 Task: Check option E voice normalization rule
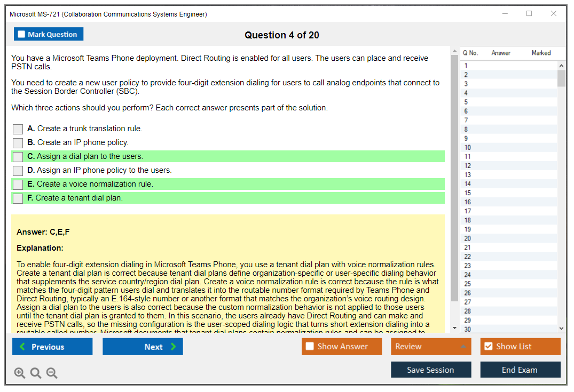(18, 185)
